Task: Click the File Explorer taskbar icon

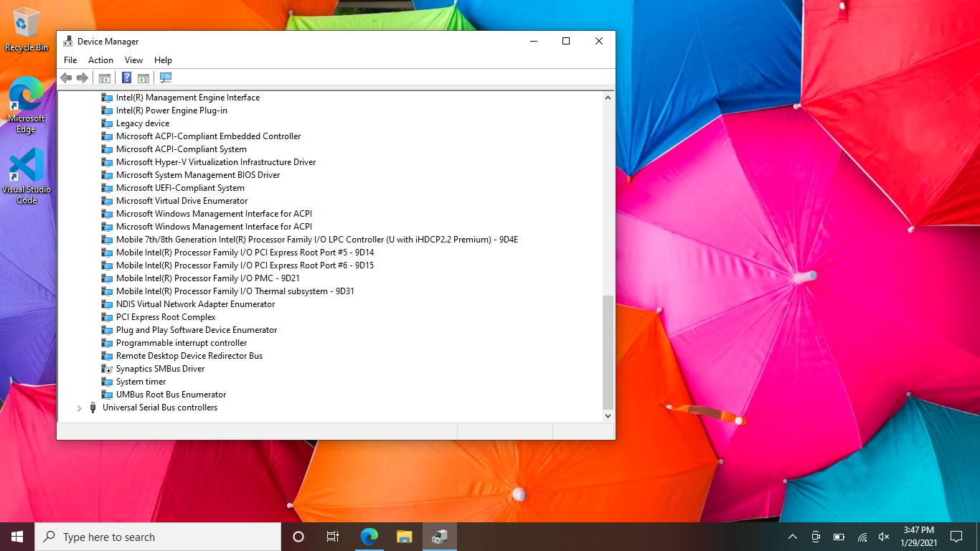Action: (x=405, y=537)
